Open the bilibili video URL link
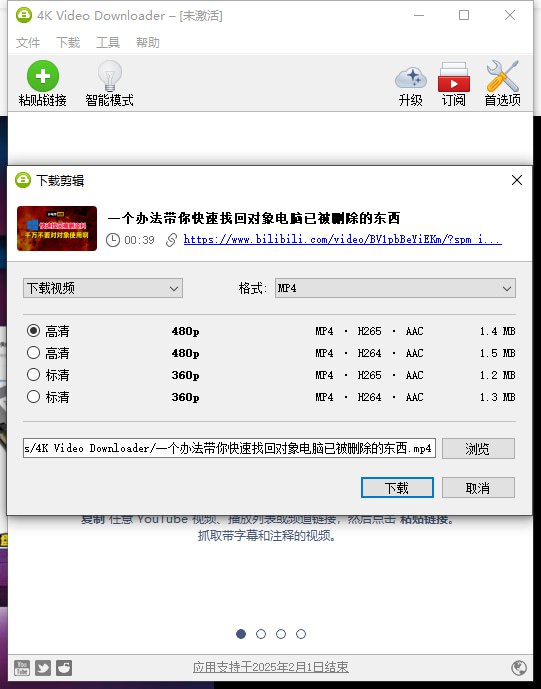 coord(343,239)
